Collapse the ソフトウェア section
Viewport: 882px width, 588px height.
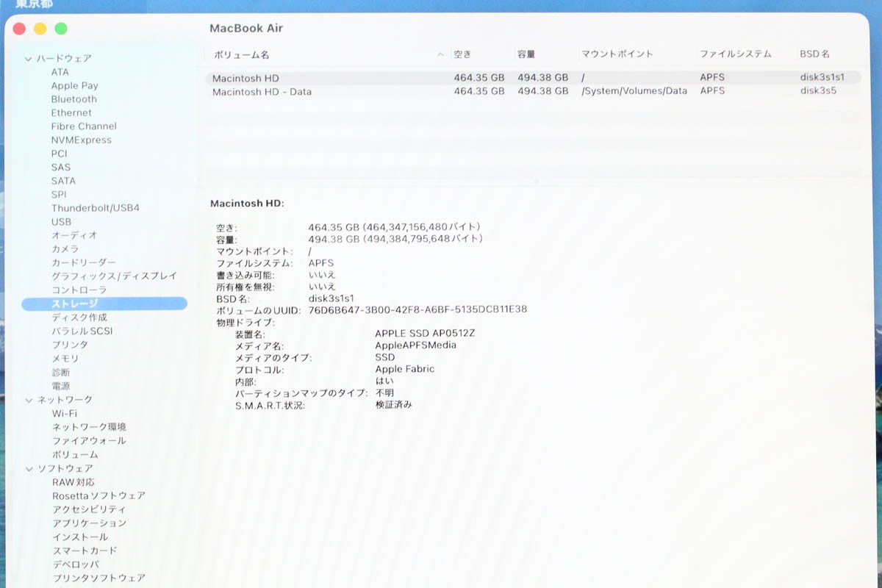click(29, 468)
